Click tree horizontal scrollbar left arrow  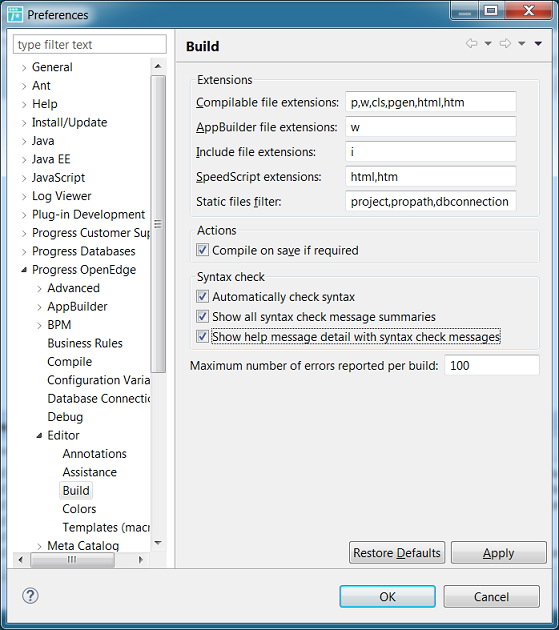click(x=20, y=559)
